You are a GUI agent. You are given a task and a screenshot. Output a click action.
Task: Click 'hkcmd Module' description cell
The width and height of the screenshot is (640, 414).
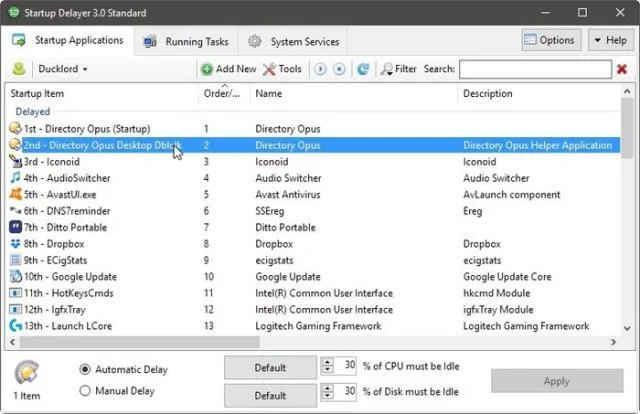coord(496,293)
